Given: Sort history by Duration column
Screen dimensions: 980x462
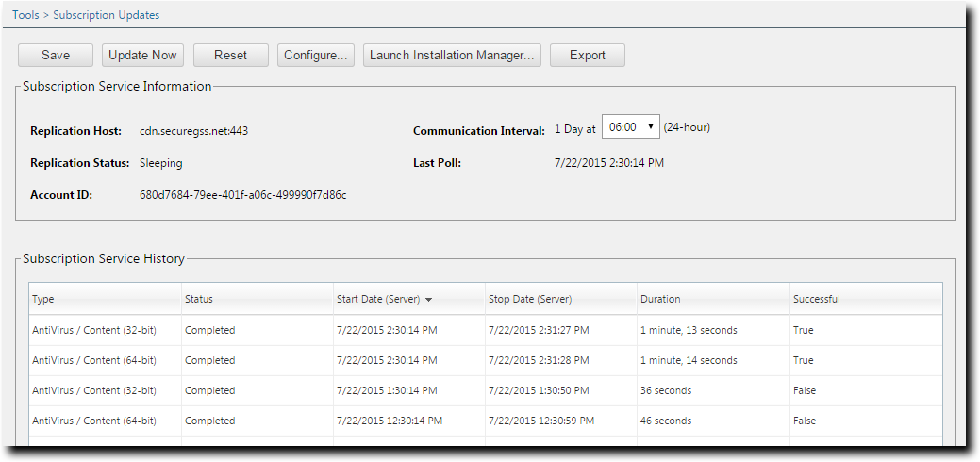Looking at the screenshot, I should click(x=660, y=299).
